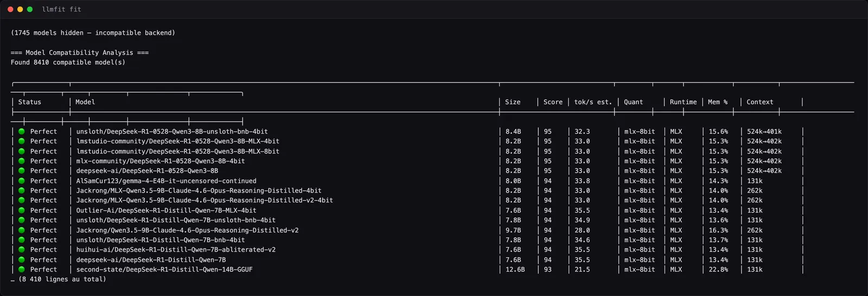Click 'Found 8410 compatible model(s)' line
The width and height of the screenshot is (868, 296).
(x=68, y=62)
